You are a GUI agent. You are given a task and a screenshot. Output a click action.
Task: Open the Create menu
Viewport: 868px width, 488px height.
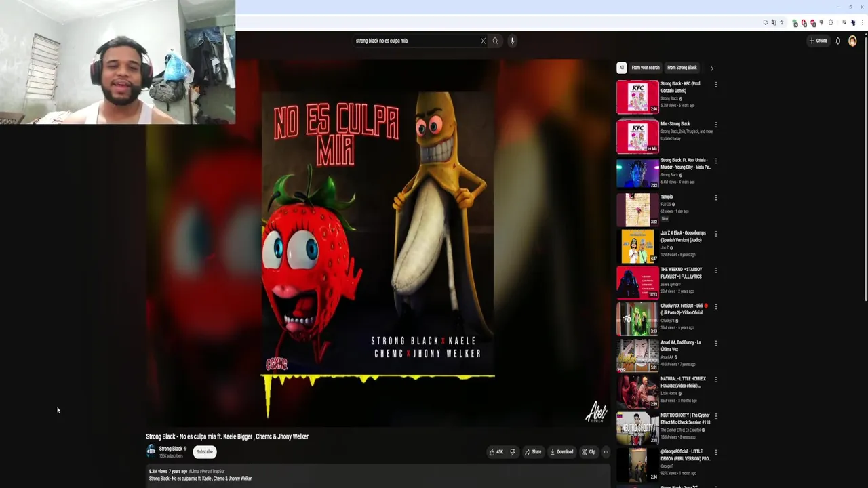click(818, 41)
